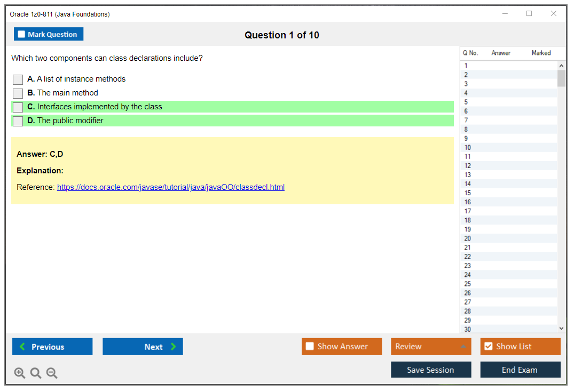This screenshot has height=392, width=574.
Task: Click the scroll-down arrow in question list
Action: coord(561,328)
